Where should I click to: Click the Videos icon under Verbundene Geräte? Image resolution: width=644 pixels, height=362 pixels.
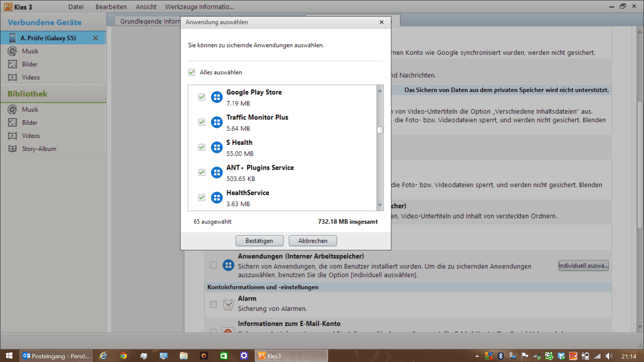[12, 77]
